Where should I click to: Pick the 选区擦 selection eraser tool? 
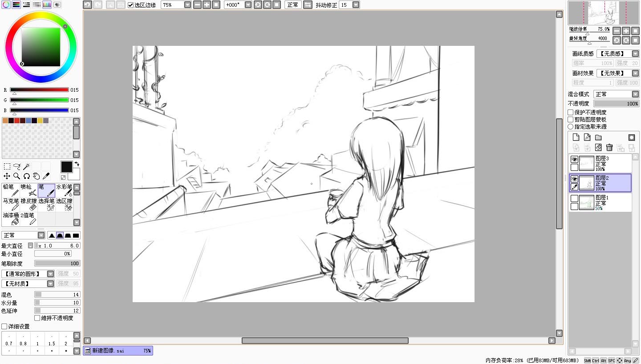click(x=64, y=205)
